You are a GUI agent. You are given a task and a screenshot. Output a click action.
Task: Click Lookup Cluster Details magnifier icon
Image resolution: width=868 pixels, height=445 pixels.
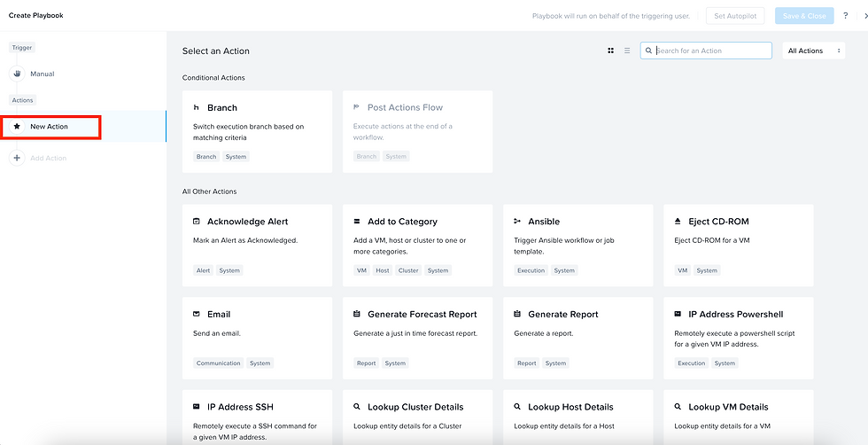[x=356, y=406]
